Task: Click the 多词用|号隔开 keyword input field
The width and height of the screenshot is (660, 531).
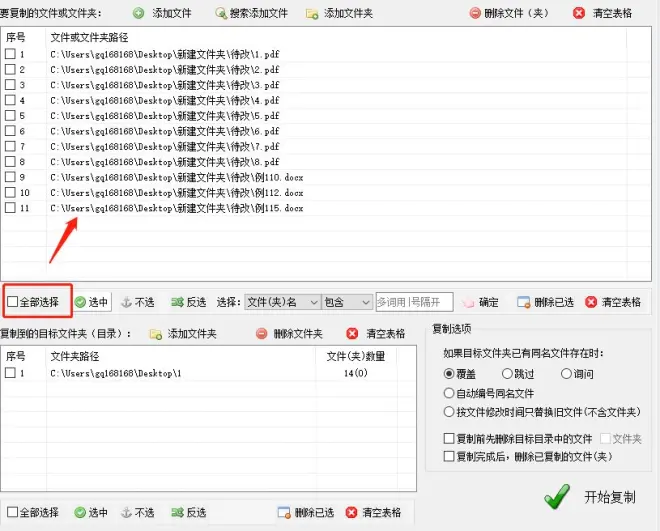Action: (413, 302)
